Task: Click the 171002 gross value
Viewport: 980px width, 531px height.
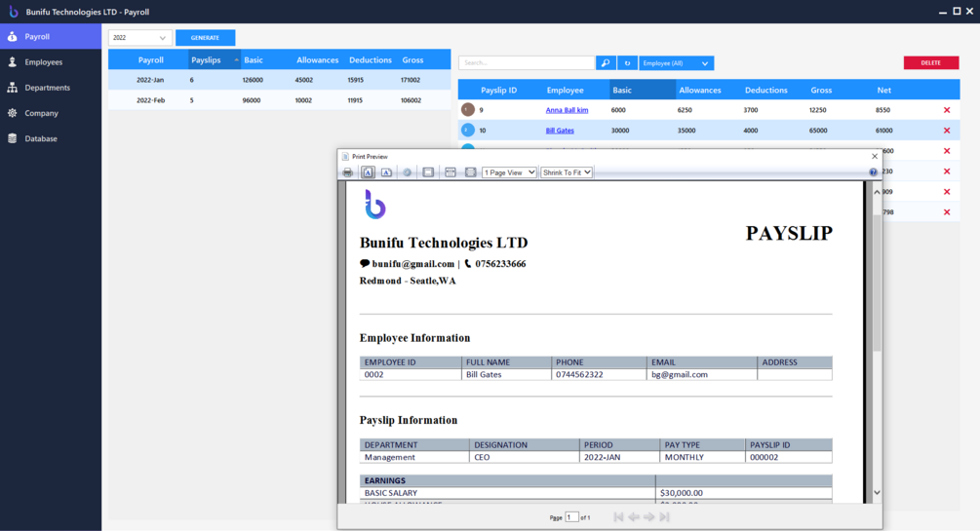Action: 411,80
